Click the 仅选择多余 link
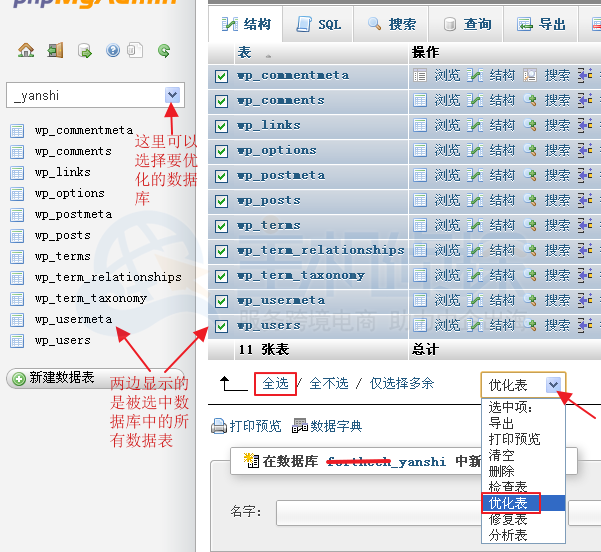This screenshot has width=601, height=552. tap(402, 383)
